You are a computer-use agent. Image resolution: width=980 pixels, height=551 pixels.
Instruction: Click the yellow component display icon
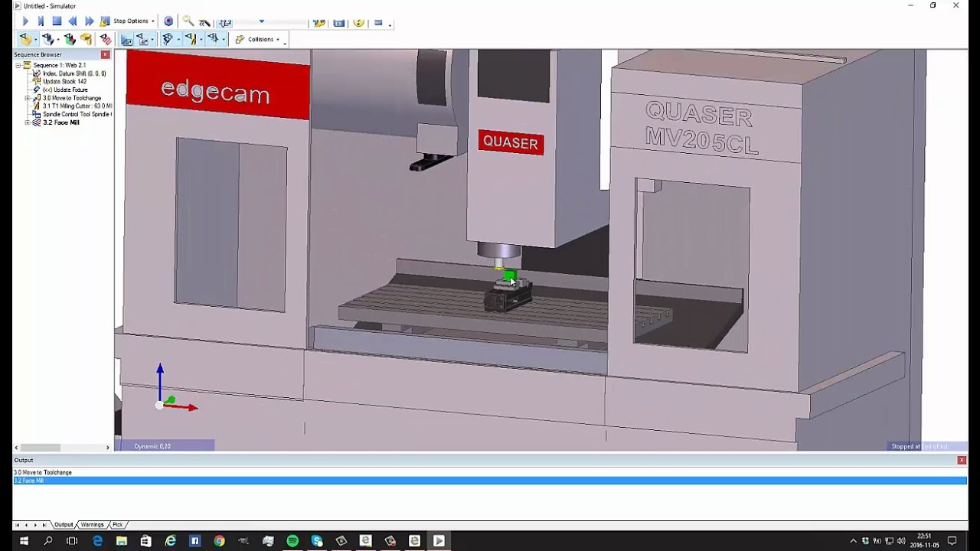tap(86, 39)
